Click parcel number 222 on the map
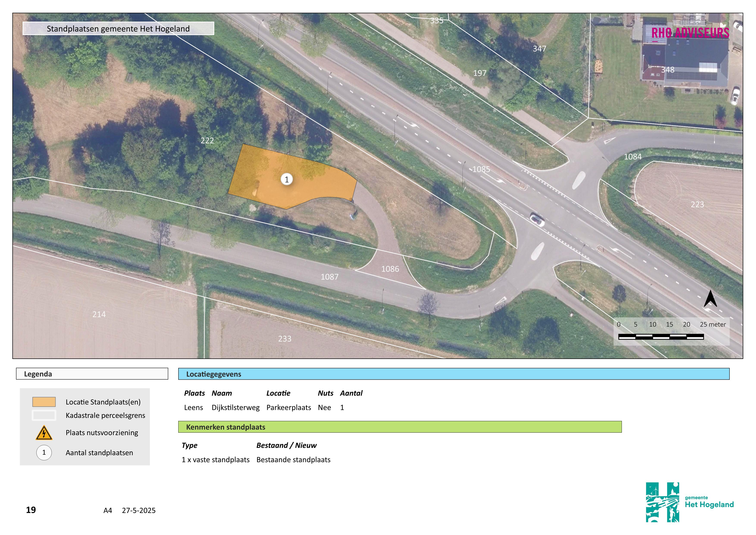This screenshot has width=756, height=535. click(207, 141)
